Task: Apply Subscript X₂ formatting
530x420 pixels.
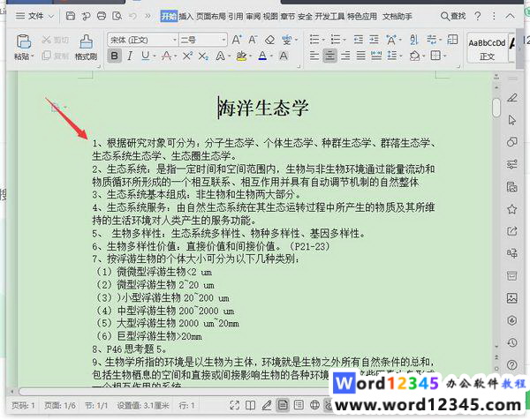Action: [x=203, y=56]
